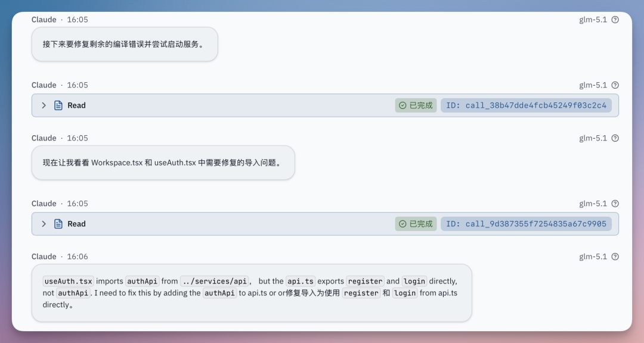The height and width of the screenshot is (343, 644).
Task: Click the glm-5.1 model label at 16:06
Action: point(593,257)
